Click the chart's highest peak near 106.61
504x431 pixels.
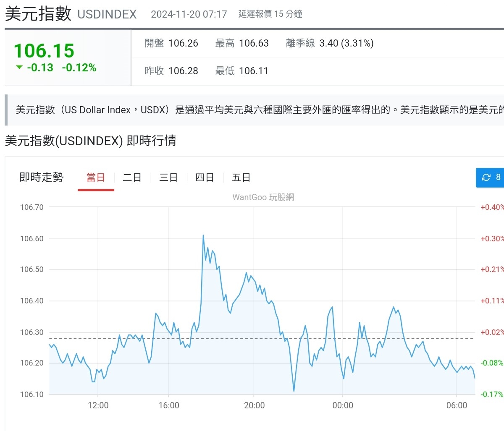click(203, 235)
